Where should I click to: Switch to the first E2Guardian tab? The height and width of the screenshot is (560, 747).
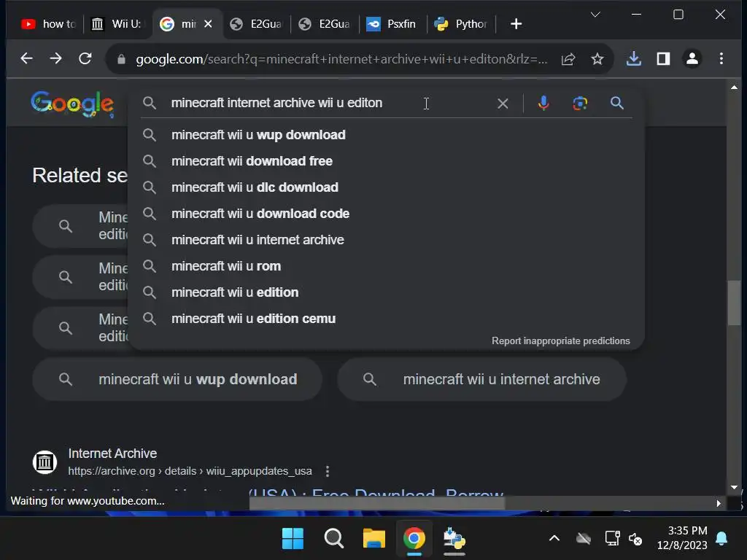256,24
